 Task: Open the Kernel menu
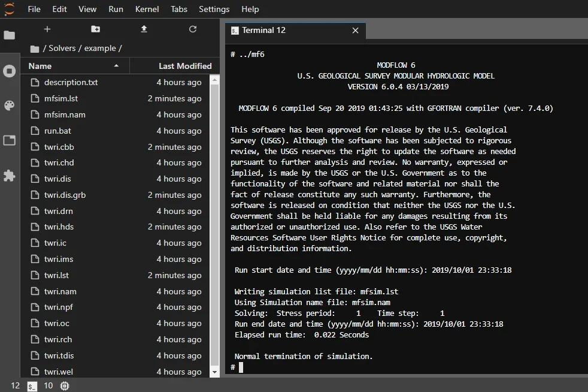pyautogui.click(x=147, y=9)
